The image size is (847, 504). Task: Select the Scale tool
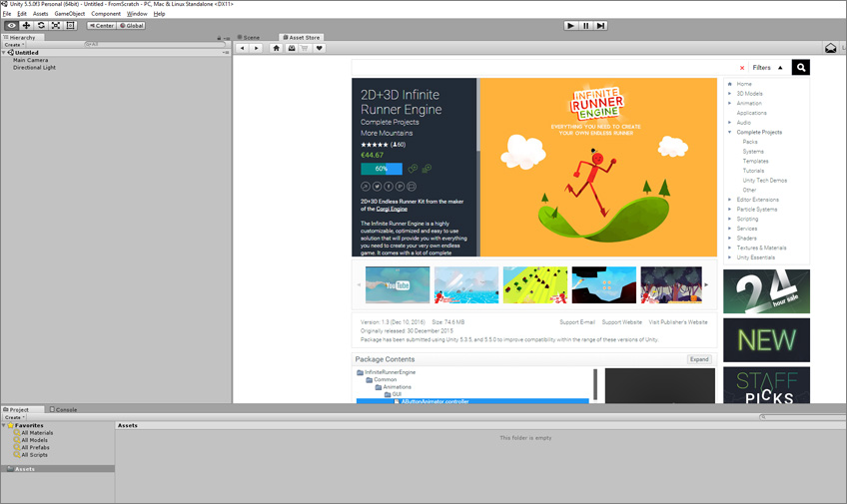click(56, 25)
